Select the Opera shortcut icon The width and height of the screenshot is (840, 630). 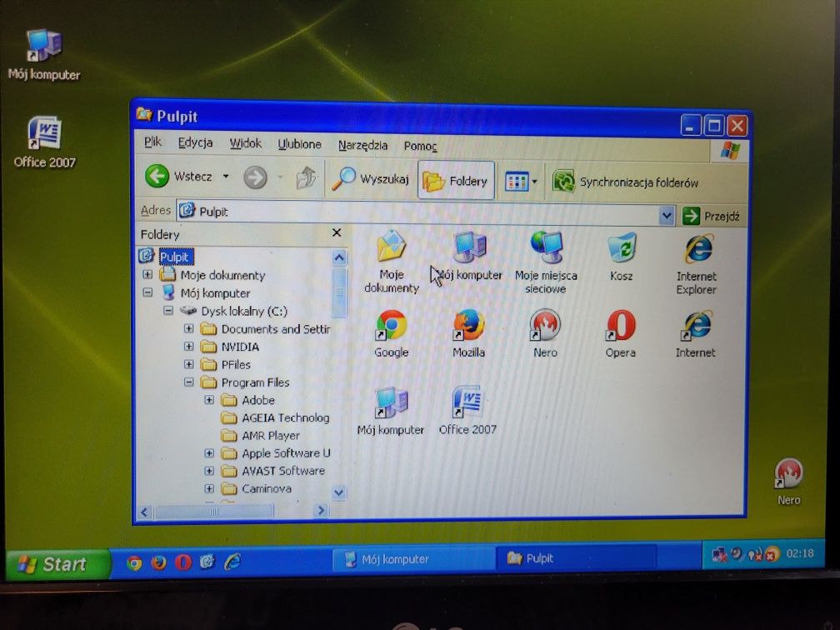pyautogui.click(x=621, y=333)
